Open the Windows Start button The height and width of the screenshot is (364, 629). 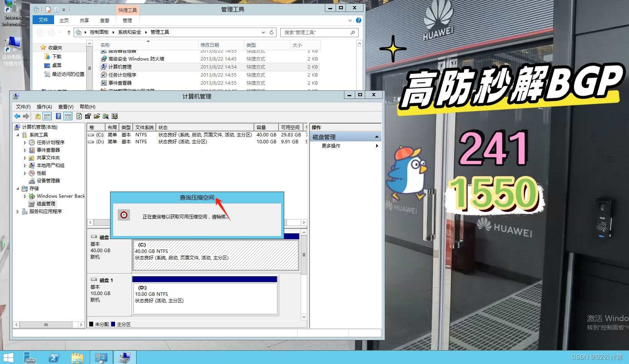[8, 357]
